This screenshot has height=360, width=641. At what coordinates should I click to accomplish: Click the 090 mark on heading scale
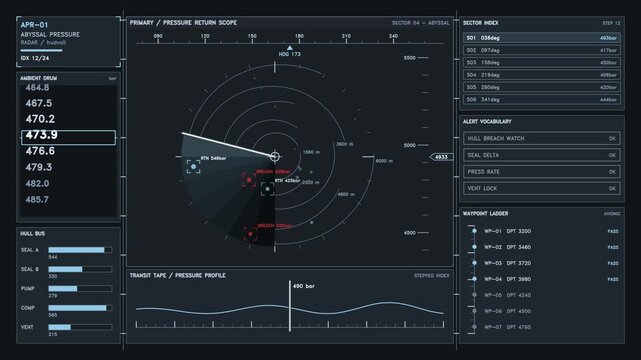(158, 36)
